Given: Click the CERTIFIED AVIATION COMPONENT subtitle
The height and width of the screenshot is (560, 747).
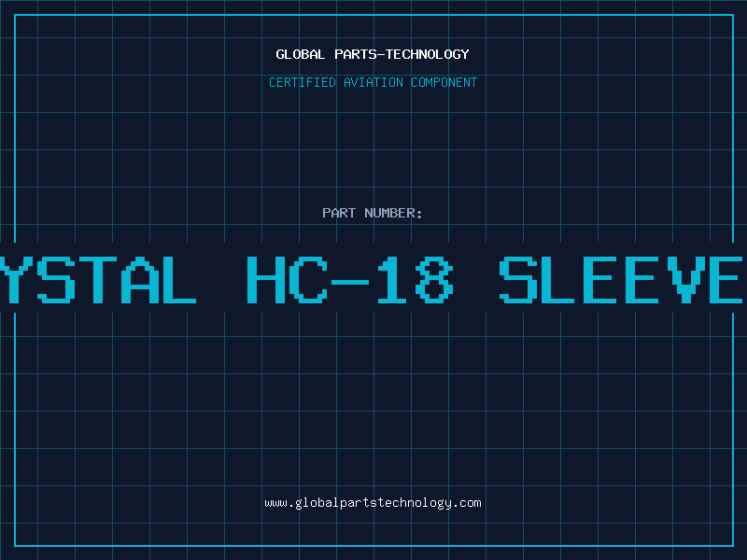Looking at the screenshot, I should pos(373,82).
